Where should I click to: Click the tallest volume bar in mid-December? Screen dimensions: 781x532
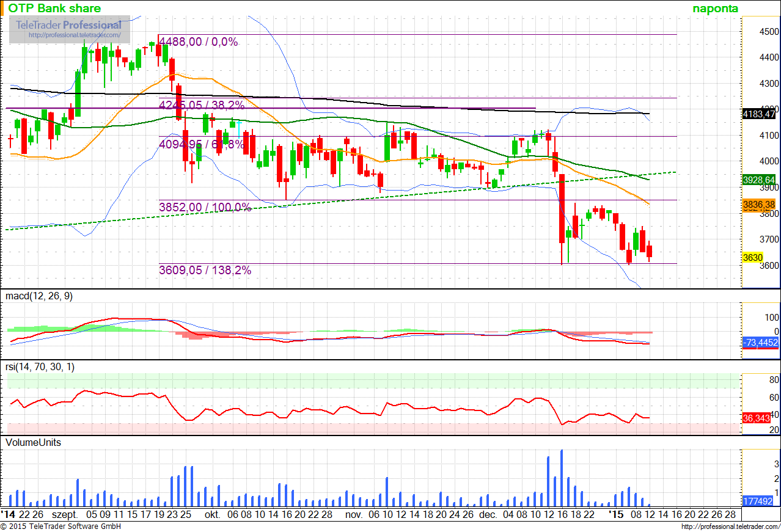coord(562,478)
